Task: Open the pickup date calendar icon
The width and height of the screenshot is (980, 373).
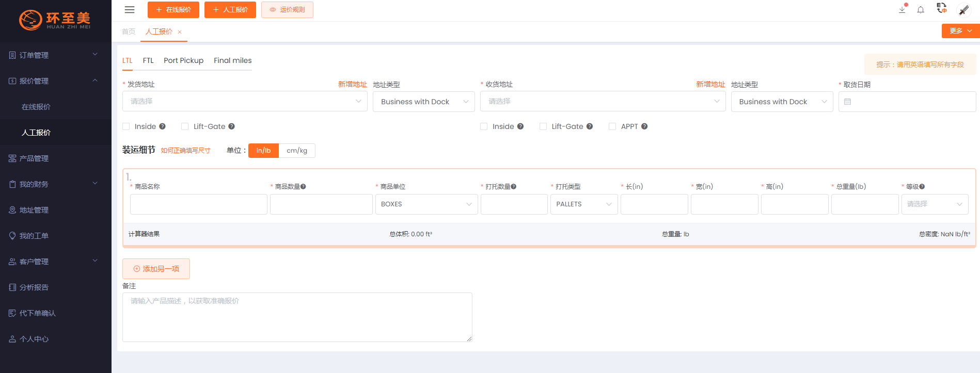Action: 847,102
